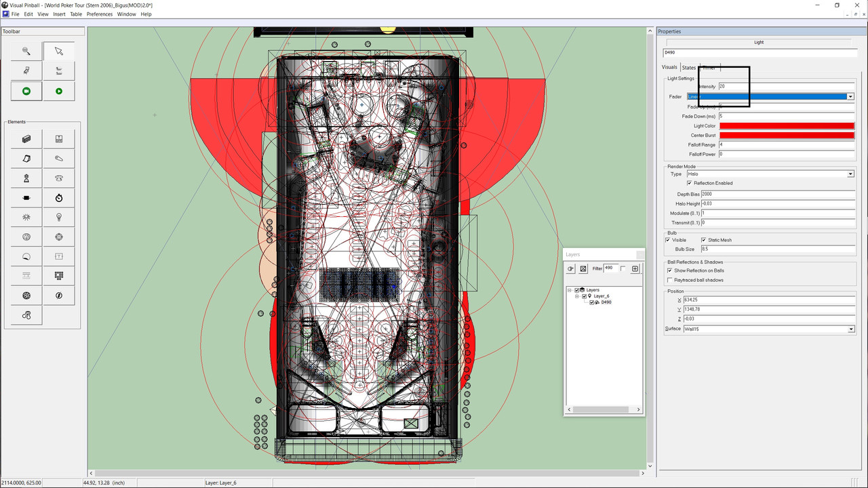Image resolution: width=868 pixels, height=488 pixels.
Task: Choose the Spinner element tool
Action: [26, 198]
